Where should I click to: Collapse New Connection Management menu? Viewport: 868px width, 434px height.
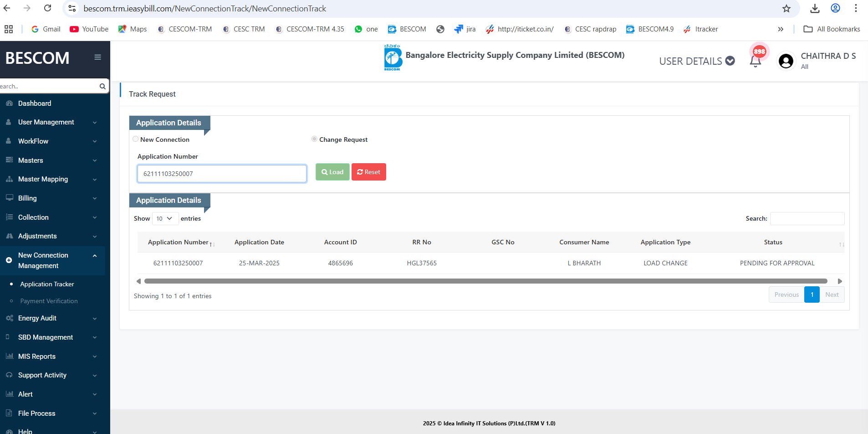(52, 260)
